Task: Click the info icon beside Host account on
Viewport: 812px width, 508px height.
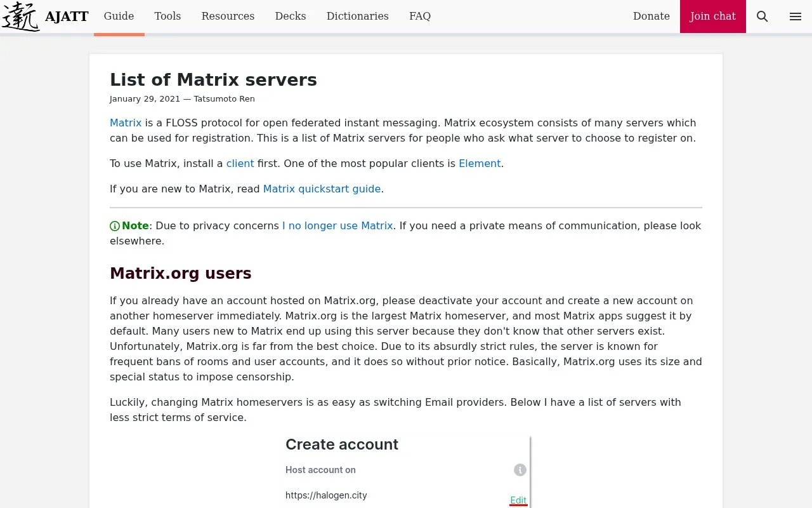Action: coord(520,470)
